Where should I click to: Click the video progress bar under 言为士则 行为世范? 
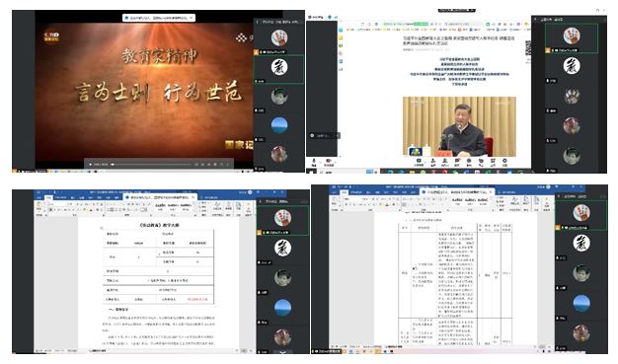coord(153,164)
